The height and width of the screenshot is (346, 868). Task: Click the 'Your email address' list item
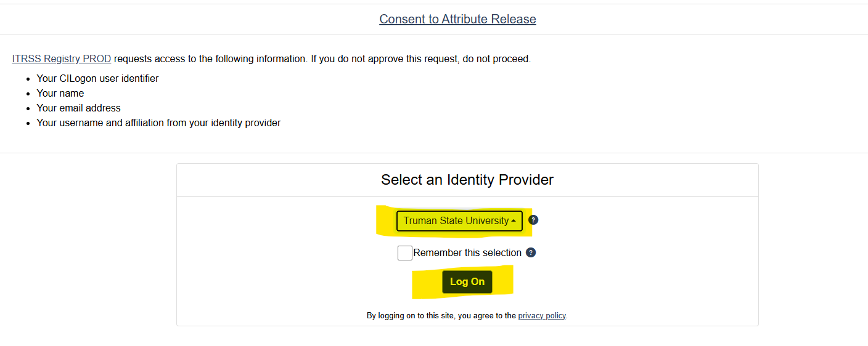pyautogui.click(x=78, y=108)
